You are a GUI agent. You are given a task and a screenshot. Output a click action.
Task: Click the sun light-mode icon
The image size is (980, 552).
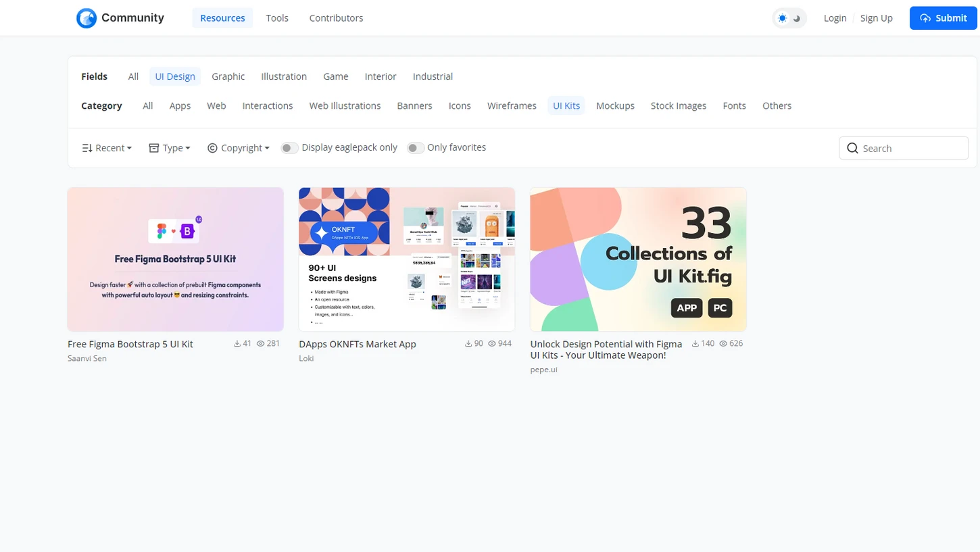pos(782,18)
